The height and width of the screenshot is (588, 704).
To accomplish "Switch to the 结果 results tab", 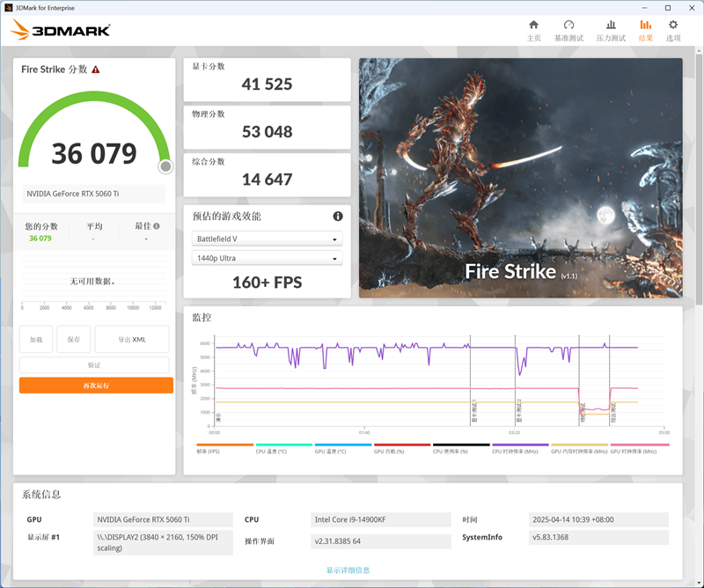I will (646, 29).
